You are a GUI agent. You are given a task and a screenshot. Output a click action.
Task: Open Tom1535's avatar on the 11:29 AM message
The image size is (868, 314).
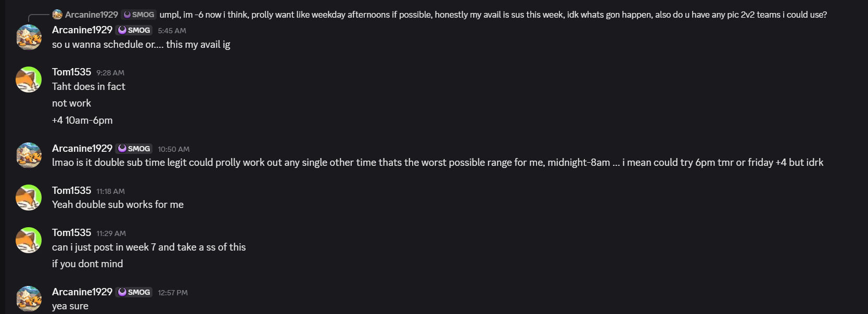pyautogui.click(x=29, y=240)
